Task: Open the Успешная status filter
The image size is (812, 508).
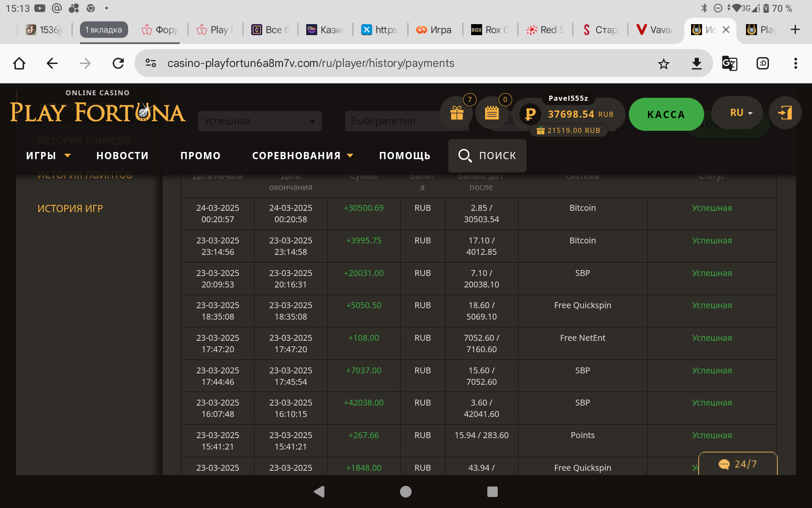Action: coord(260,121)
